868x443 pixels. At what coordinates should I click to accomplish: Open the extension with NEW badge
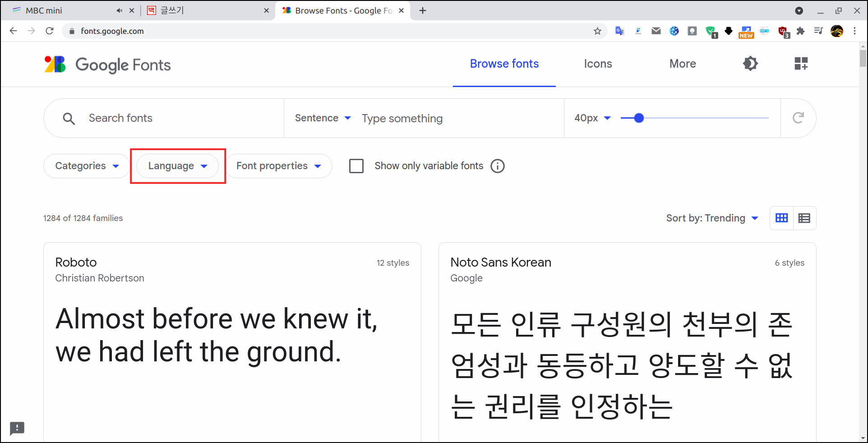[x=746, y=32]
